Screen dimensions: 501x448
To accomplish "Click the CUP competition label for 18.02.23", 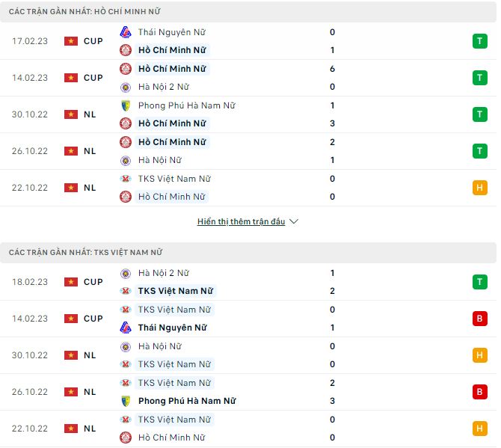I will pyautogui.click(x=93, y=282).
